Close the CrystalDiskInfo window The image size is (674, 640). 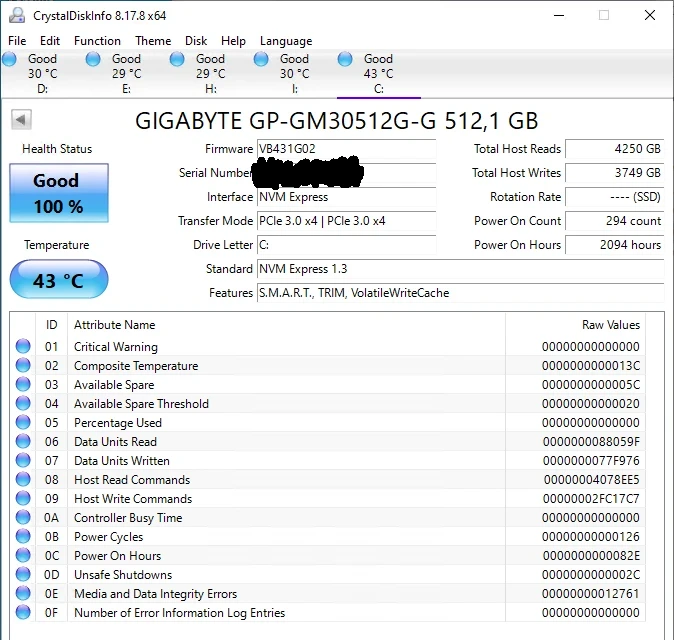pyautogui.click(x=649, y=15)
